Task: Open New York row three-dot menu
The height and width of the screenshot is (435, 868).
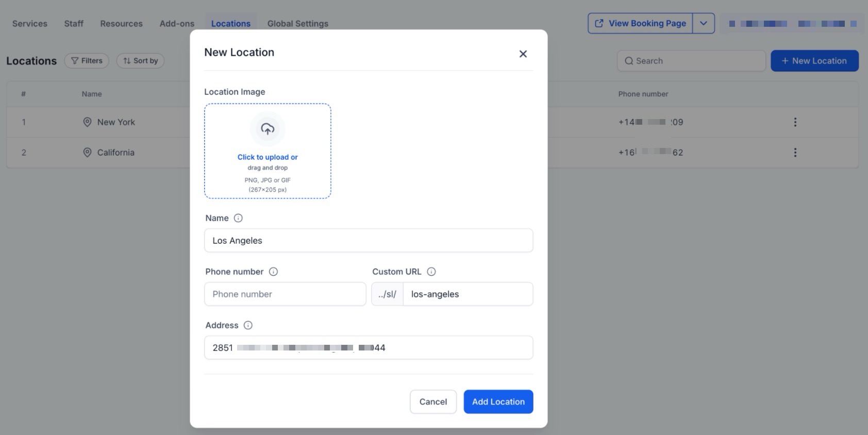Action: tap(795, 122)
